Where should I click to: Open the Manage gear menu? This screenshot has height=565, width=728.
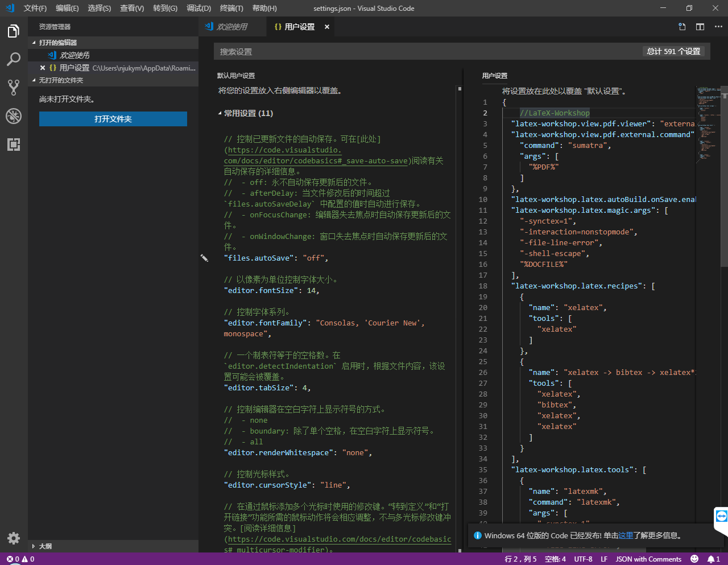(x=14, y=538)
